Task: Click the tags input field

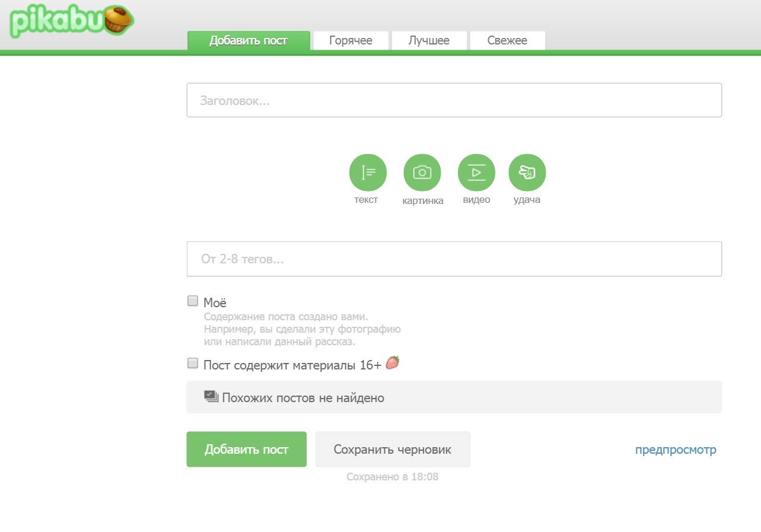Action: pos(454,259)
